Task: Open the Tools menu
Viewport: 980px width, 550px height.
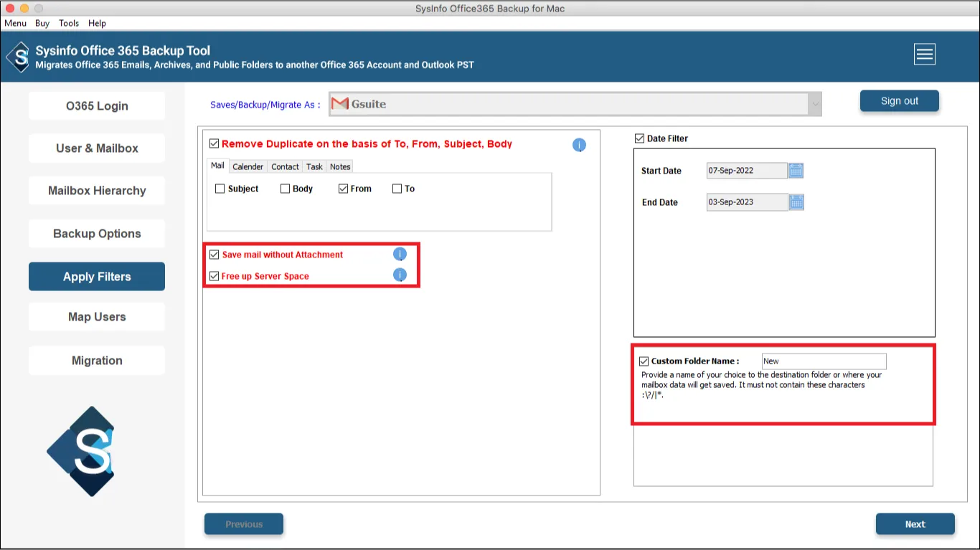Action: (69, 23)
